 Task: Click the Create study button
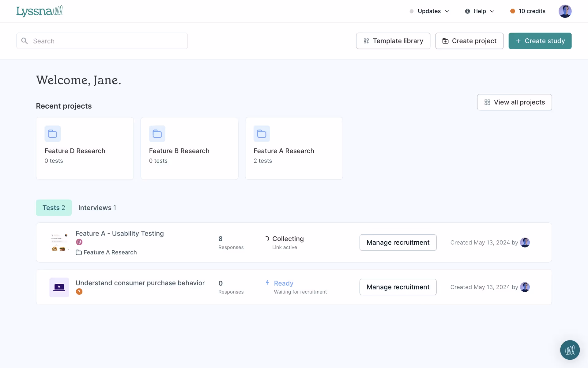coord(540,41)
